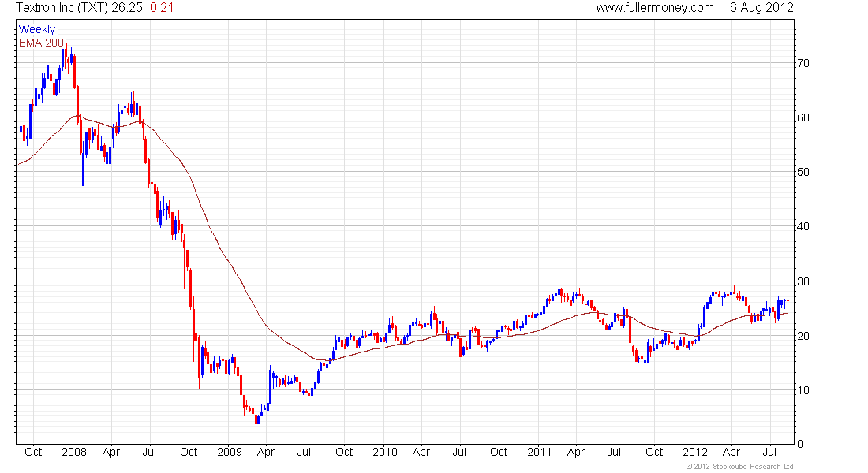
Task: Click the 40 price axis label
Action: click(803, 226)
